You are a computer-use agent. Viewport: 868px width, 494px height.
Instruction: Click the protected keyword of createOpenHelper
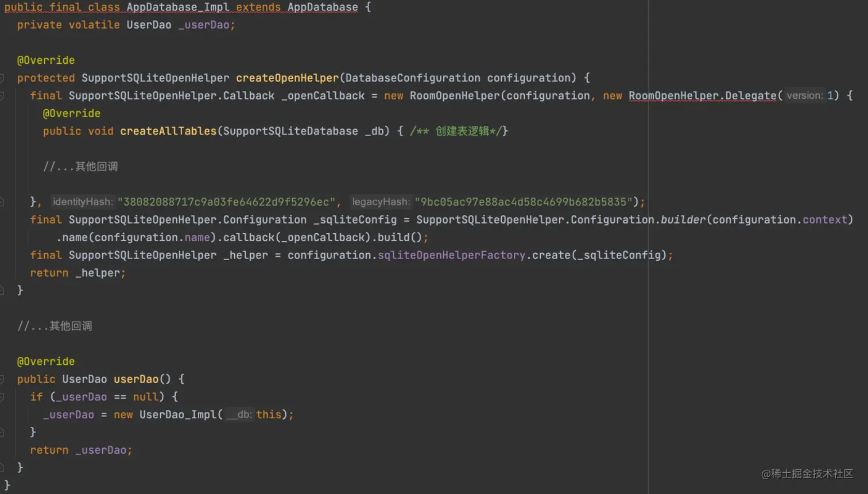point(46,78)
